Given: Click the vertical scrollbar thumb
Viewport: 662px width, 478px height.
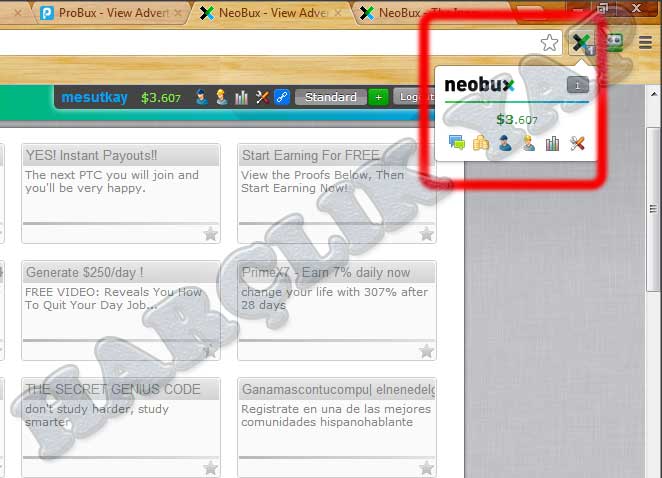Looking at the screenshot, I should click(x=653, y=209).
